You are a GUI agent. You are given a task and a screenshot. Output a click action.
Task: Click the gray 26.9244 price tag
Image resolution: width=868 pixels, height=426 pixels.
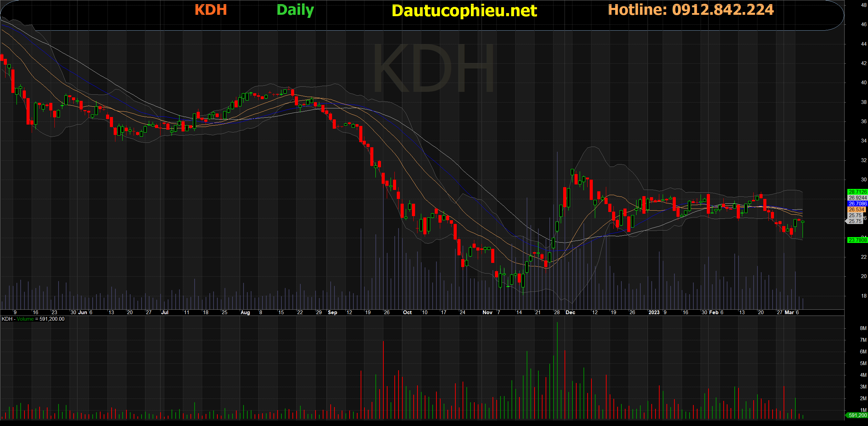(x=857, y=198)
